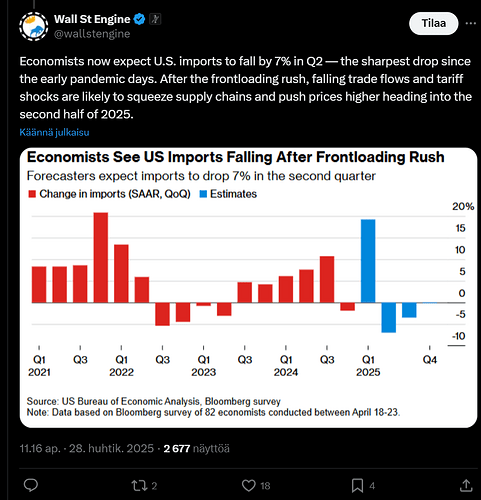
Task: Open the share upload icon
Action: click(466, 485)
